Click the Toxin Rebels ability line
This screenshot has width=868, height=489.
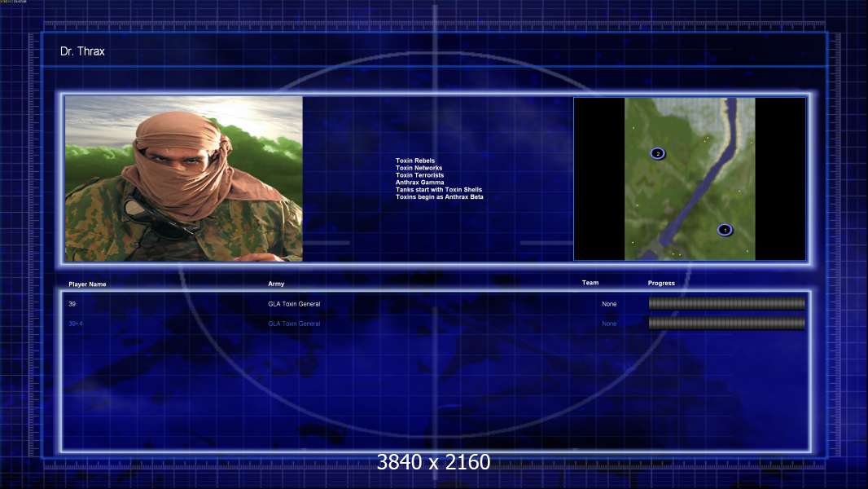(x=415, y=161)
